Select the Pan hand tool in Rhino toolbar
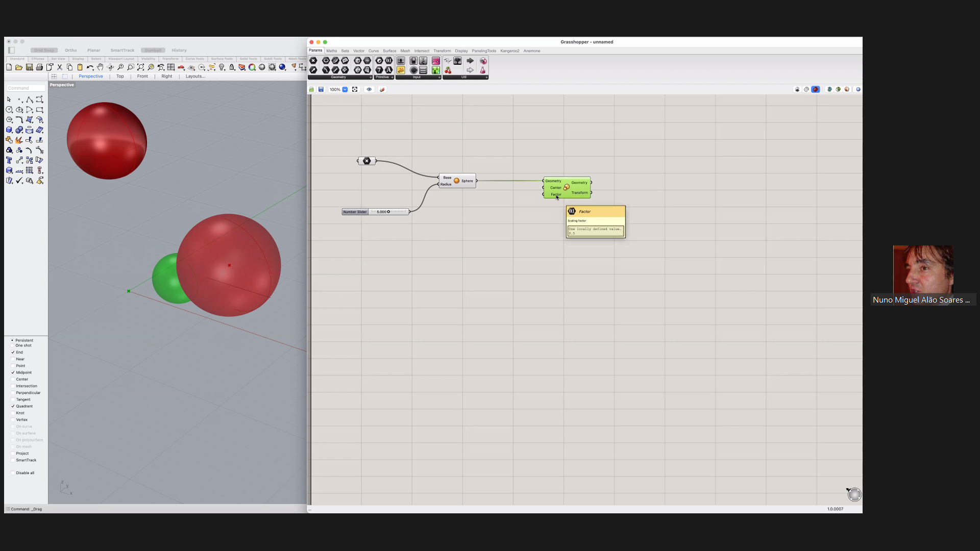980x551 pixels. coord(100,67)
